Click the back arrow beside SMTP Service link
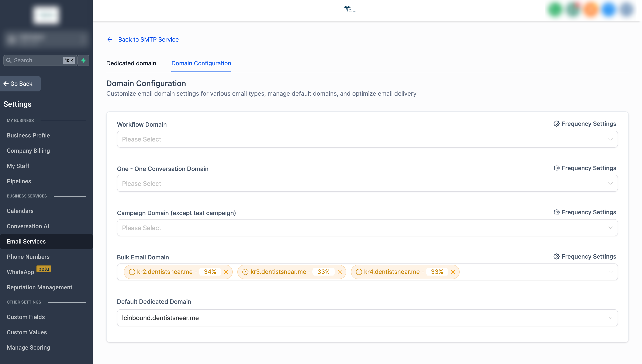 click(110, 39)
